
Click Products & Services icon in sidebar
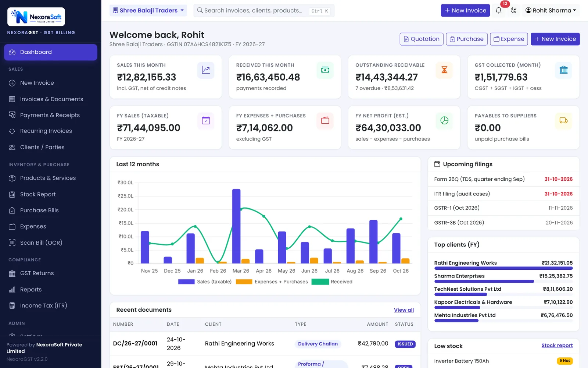tap(12, 178)
